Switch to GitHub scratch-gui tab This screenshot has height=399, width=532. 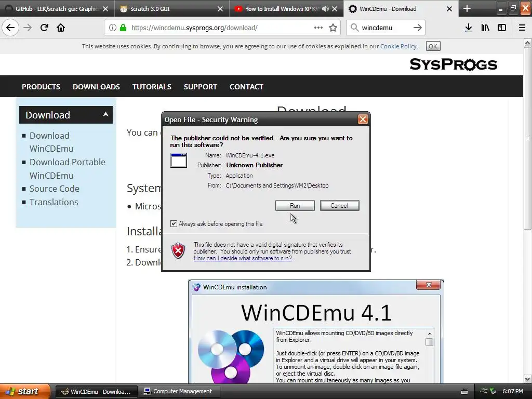57,9
